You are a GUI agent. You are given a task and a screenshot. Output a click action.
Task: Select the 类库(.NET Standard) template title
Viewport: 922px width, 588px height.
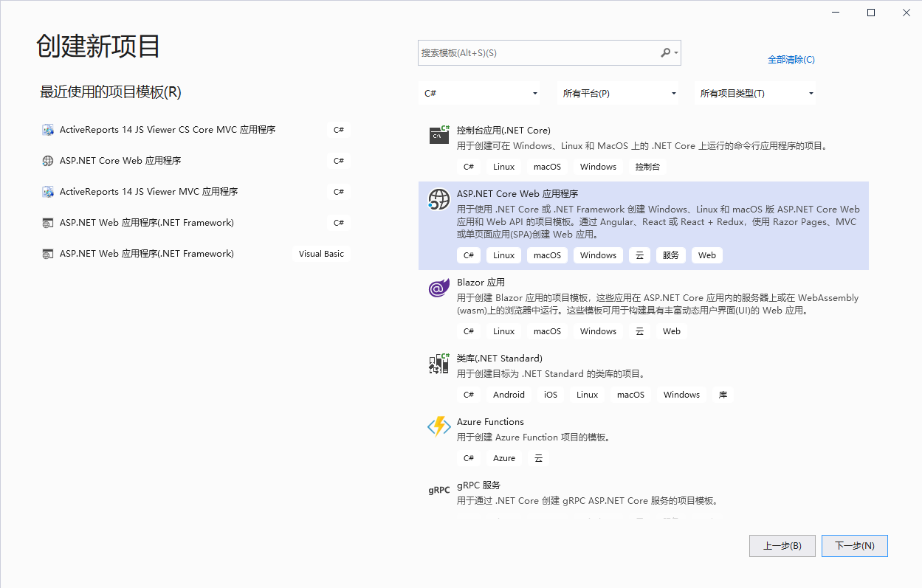tap(500, 359)
